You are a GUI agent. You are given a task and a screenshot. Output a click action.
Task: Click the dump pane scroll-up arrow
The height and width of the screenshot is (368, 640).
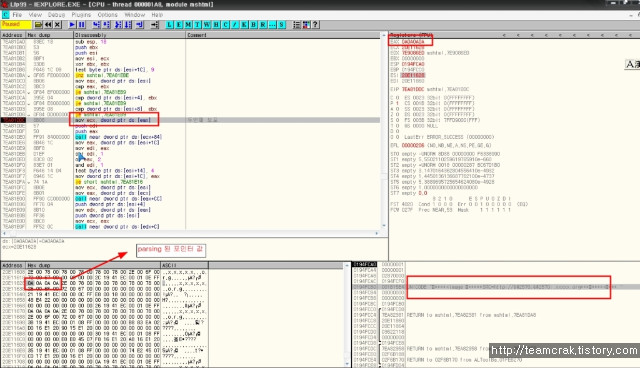point(347,266)
